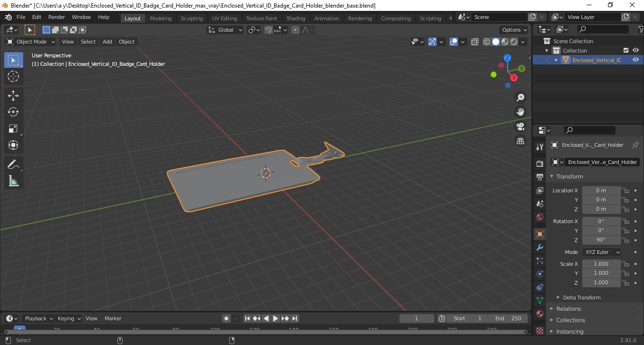Toggle viewport overlays button
Image resolution: width=644 pixels, height=345 pixels.
coord(454,42)
